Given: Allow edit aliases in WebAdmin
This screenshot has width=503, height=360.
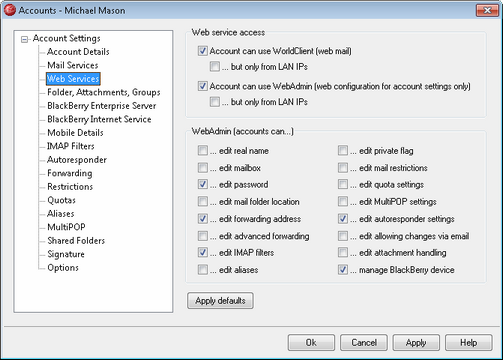Looking at the screenshot, I should pos(202,269).
